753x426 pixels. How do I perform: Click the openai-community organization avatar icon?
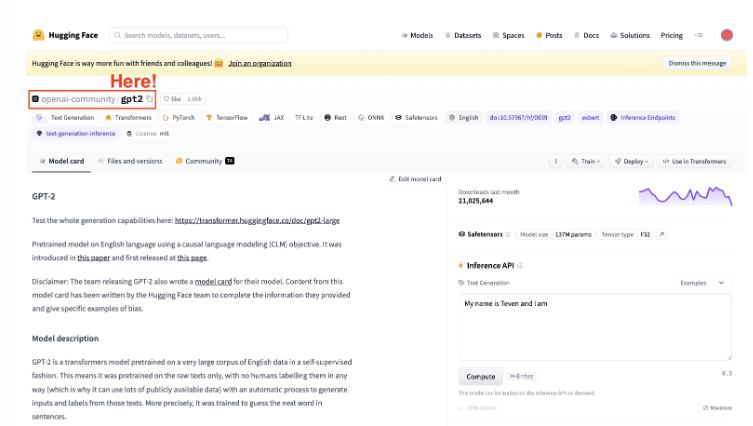tap(35, 99)
